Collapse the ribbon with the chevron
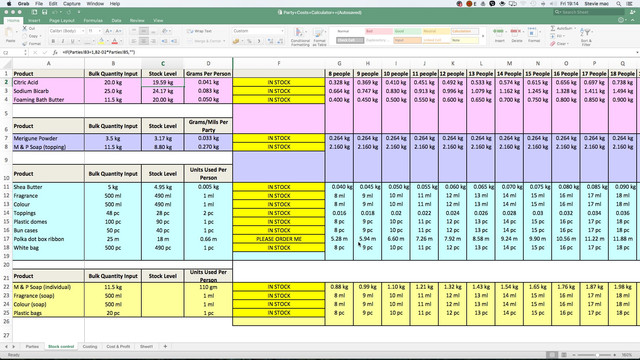The image size is (640, 360). 633,20
